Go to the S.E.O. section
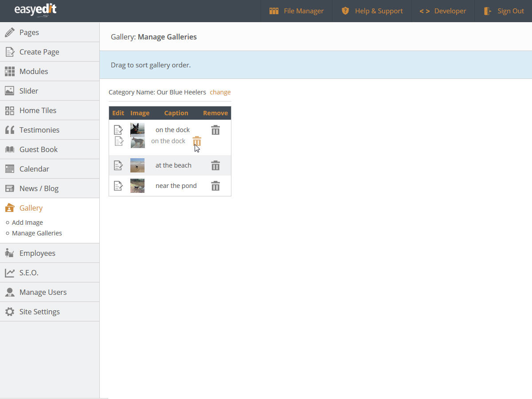The height and width of the screenshot is (399, 532). click(x=29, y=273)
